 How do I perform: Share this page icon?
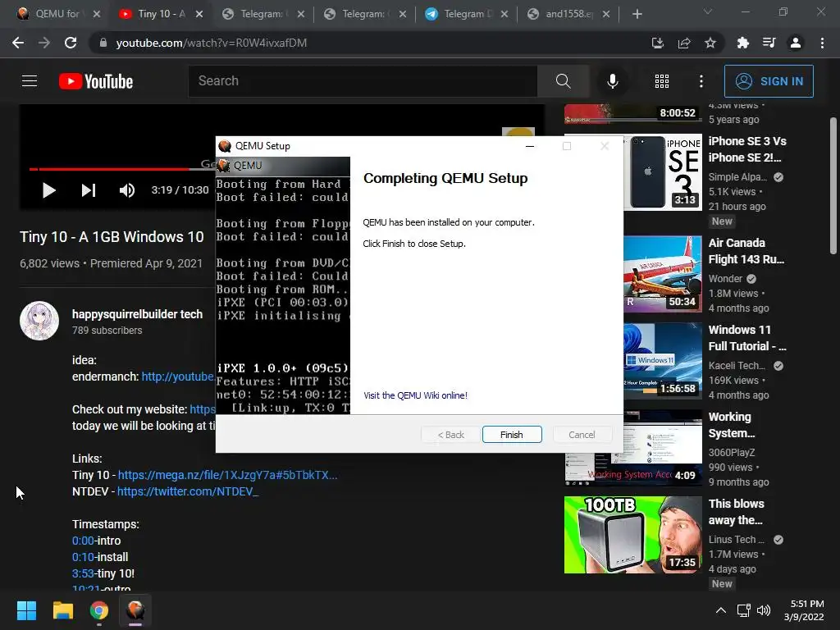(684, 43)
